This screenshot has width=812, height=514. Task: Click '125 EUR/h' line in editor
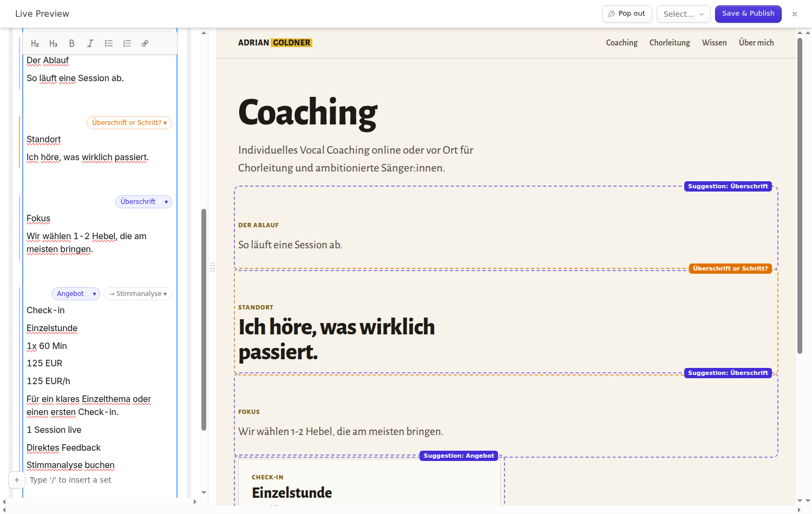[49, 381]
